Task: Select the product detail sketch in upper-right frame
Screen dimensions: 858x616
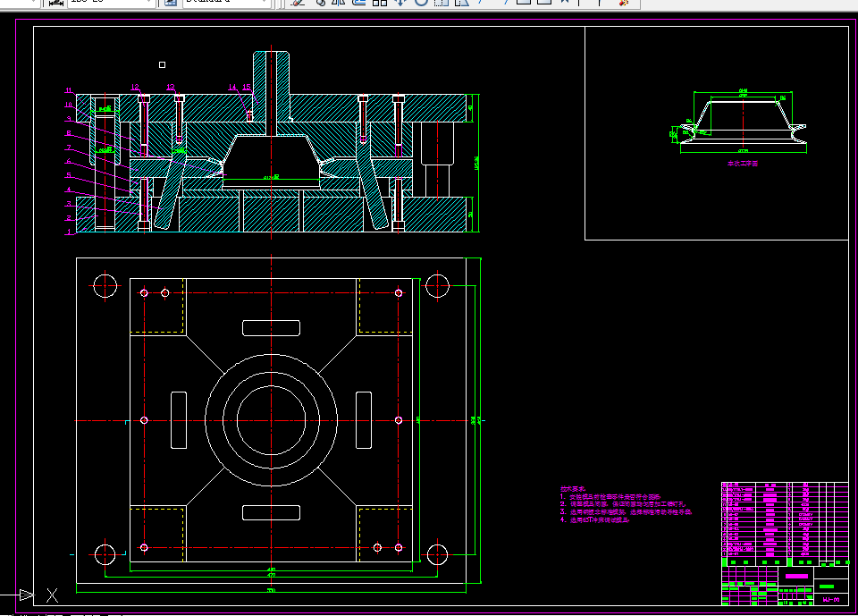Action: (x=743, y=123)
